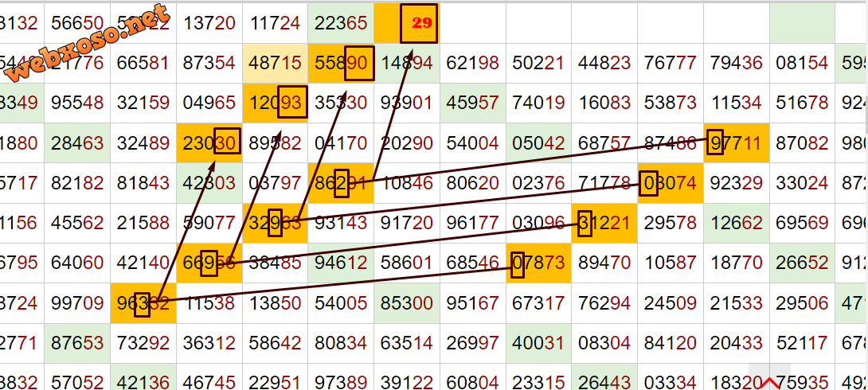Click the cell 76777
The height and width of the screenshot is (390, 868).
pos(671,63)
